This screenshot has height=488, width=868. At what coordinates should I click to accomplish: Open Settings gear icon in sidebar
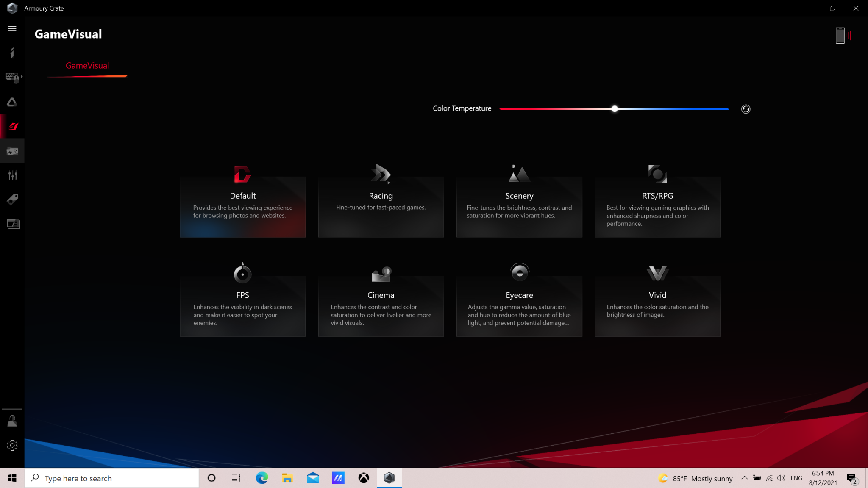(x=12, y=445)
